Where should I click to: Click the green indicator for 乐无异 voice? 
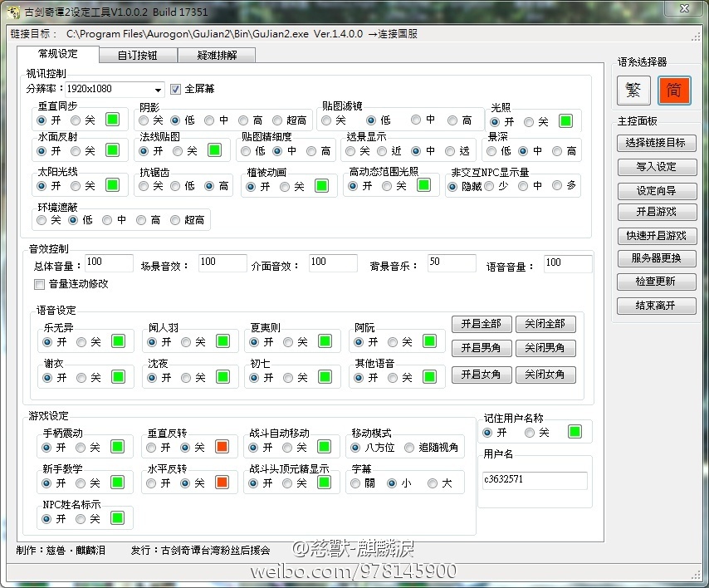(x=118, y=341)
